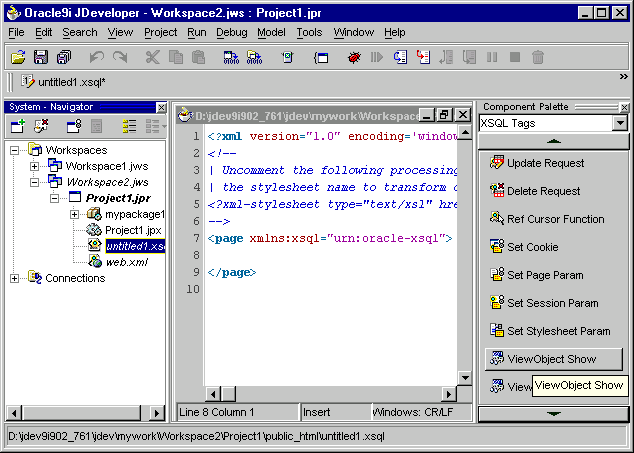634x453 pixels.
Task: Open the Search menu
Action: click(x=80, y=32)
